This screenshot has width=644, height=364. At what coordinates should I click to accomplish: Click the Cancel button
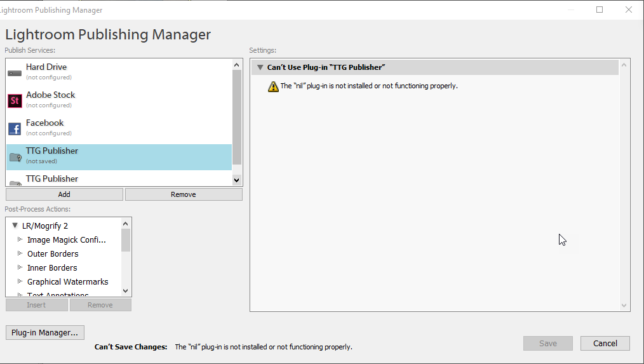605,344
